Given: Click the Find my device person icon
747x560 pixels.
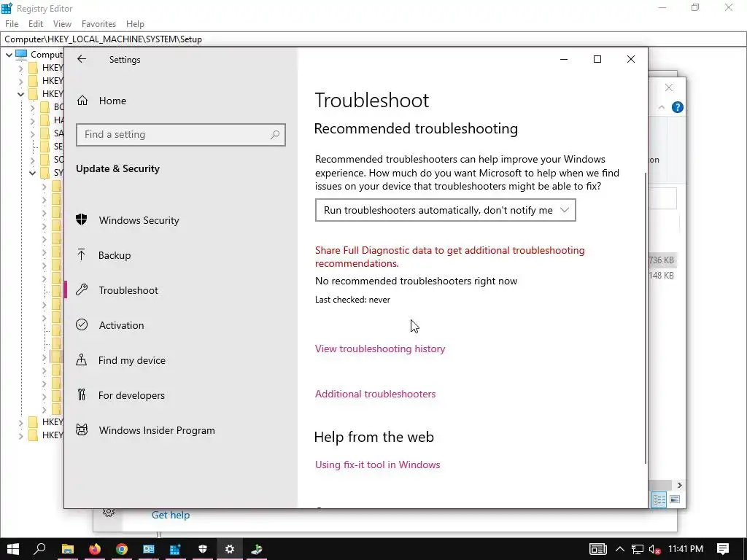Looking at the screenshot, I should [82, 359].
